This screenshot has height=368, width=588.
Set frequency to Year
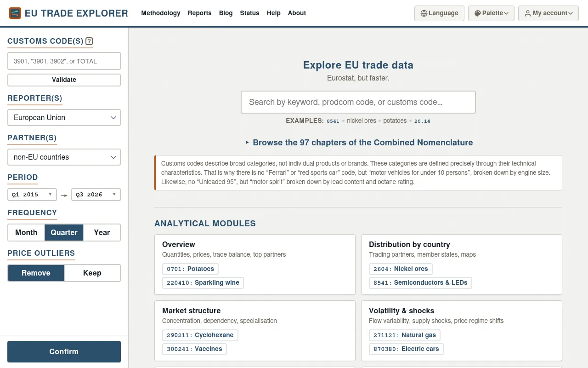click(x=102, y=233)
